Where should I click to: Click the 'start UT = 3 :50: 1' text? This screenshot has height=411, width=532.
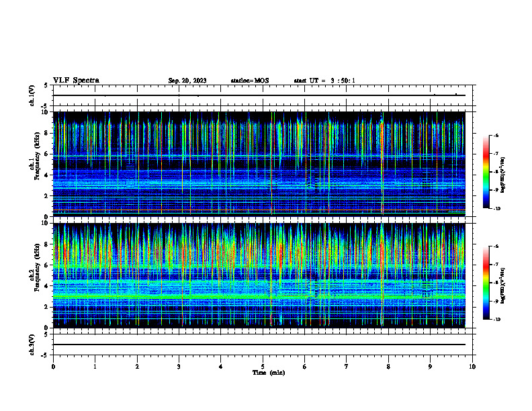pos(324,81)
